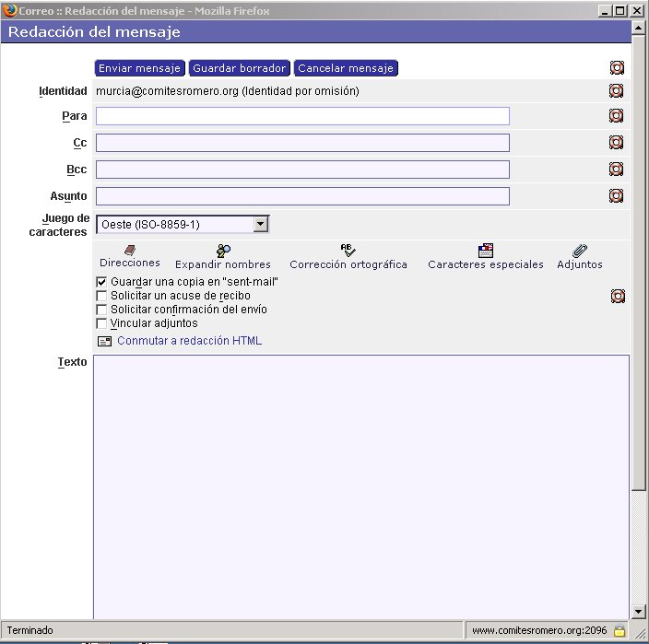Click help icon beside the Asunto field
Image resolution: width=649 pixels, height=644 pixels.
point(617,196)
